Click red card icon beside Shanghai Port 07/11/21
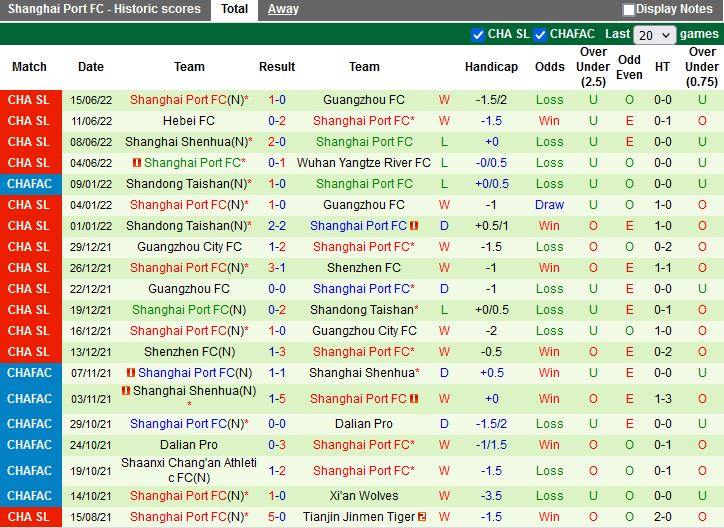The image size is (724, 528). [131, 372]
